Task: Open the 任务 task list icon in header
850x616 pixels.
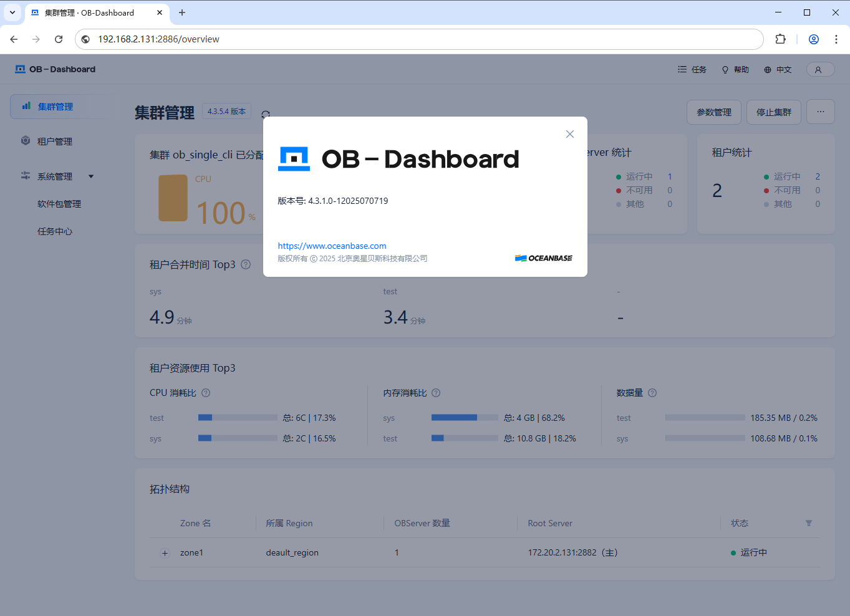Action: click(692, 70)
